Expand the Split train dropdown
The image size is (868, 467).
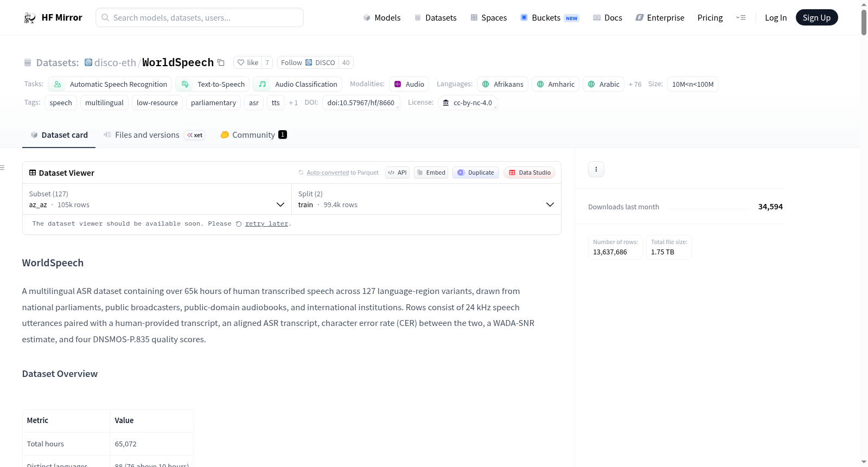click(426, 199)
